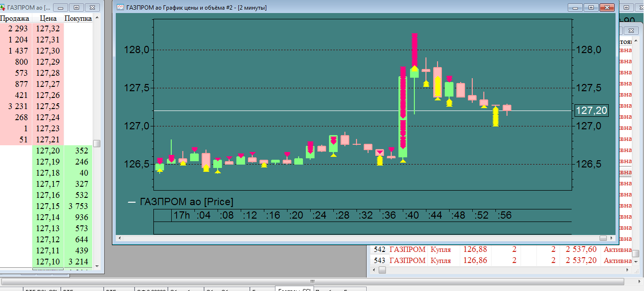Click the chart's left scroll arrow
Image resolution: width=644 pixels, height=291 pixels.
(x=120, y=238)
